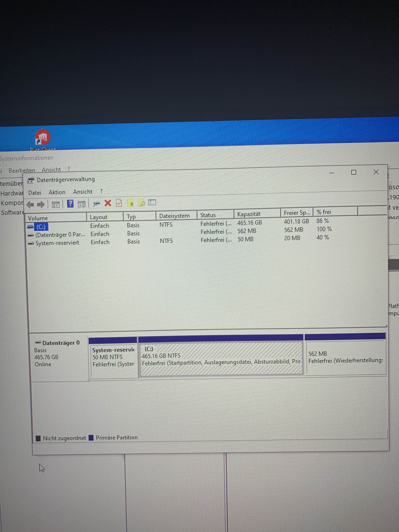The height and width of the screenshot is (532, 399).
Task: Click the forward arrow toolbar icon
Action: 41,204
